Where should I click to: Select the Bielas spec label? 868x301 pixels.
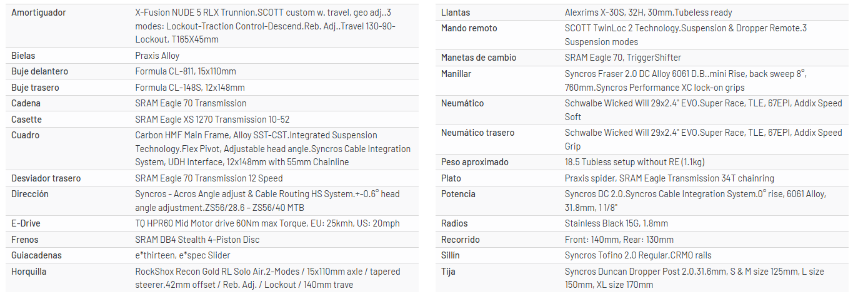point(23,56)
